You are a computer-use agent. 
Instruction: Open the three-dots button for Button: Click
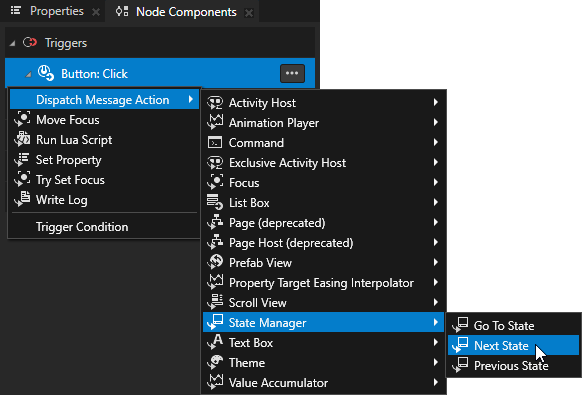coord(292,73)
